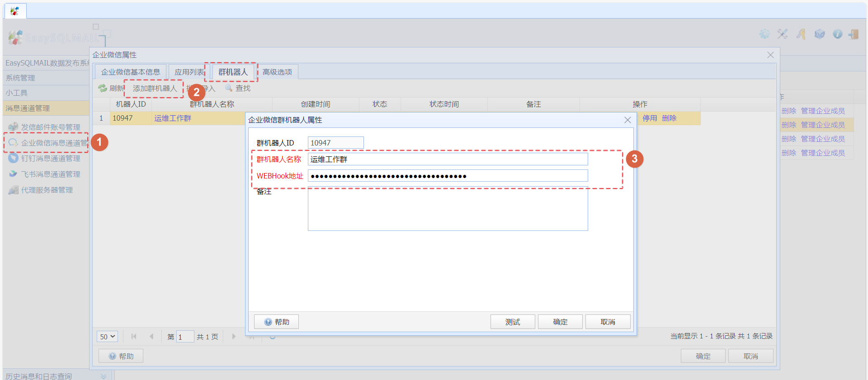
Task: Go to first page in the pager
Action: (134, 336)
